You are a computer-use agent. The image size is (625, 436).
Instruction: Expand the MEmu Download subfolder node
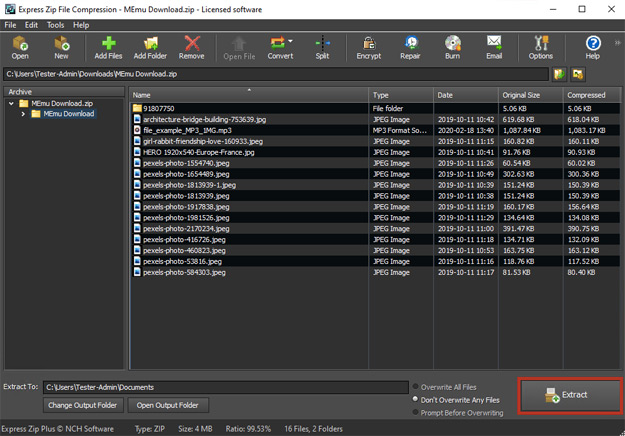(x=23, y=114)
